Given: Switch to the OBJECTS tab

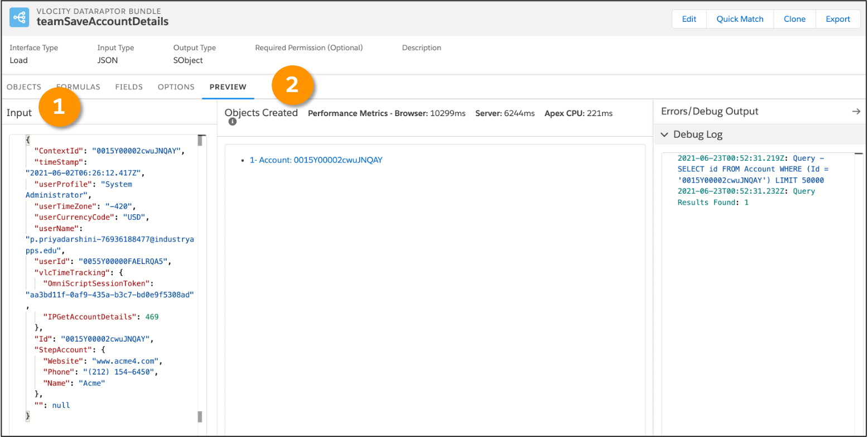Looking at the screenshot, I should pos(24,87).
